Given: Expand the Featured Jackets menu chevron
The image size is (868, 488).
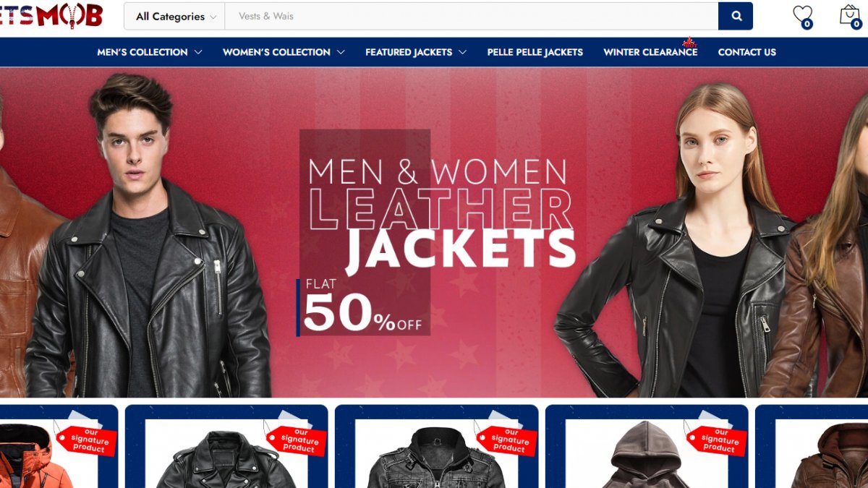Looking at the screenshot, I should [x=462, y=52].
